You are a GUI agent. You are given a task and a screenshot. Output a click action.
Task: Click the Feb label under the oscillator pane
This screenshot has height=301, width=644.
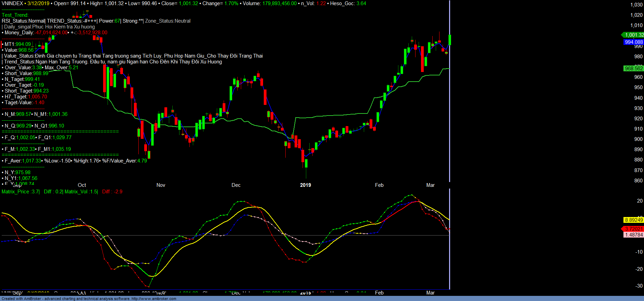pos(379,293)
